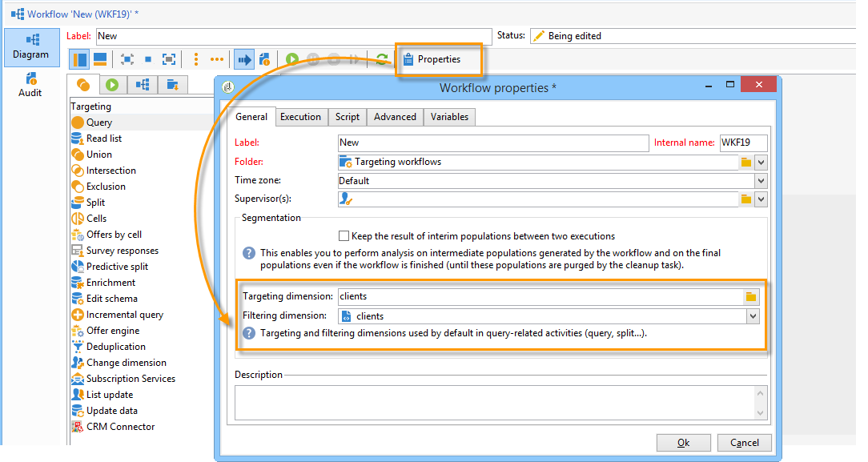Image resolution: width=868 pixels, height=462 pixels.
Task: Open the Audit view in sidebar
Action: click(30, 85)
